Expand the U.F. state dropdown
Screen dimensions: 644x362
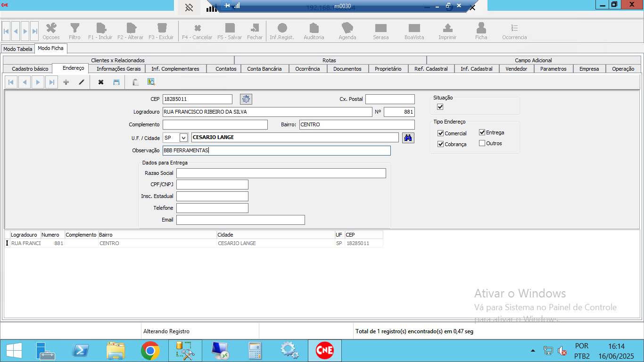pos(183,138)
